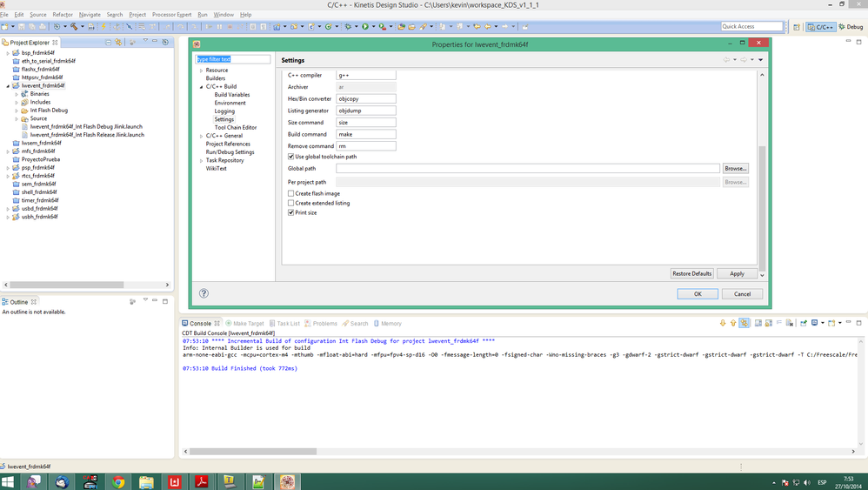This screenshot has width=868, height=490.
Task: Open File Explorer from the taskbar
Action: pos(146,482)
